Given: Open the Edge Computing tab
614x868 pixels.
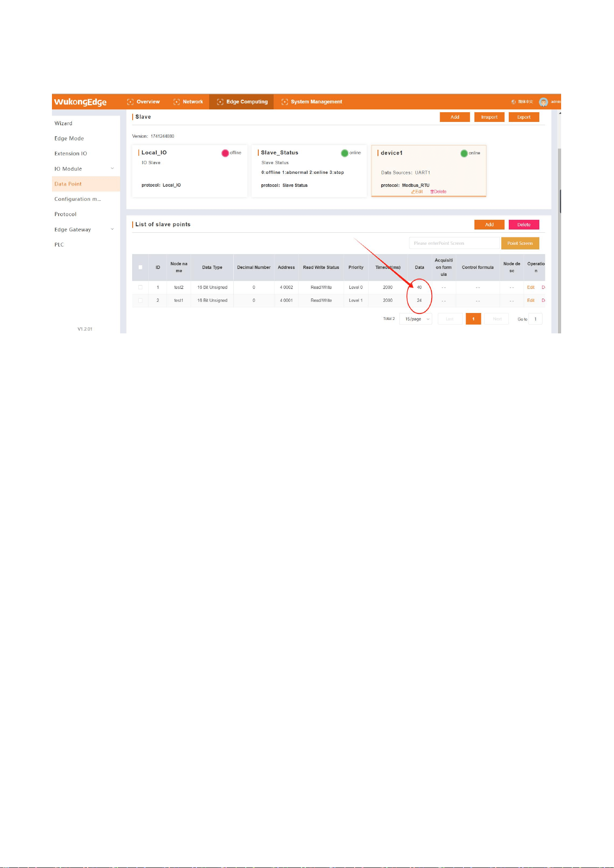Looking at the screenshot, I should [242, 102].
